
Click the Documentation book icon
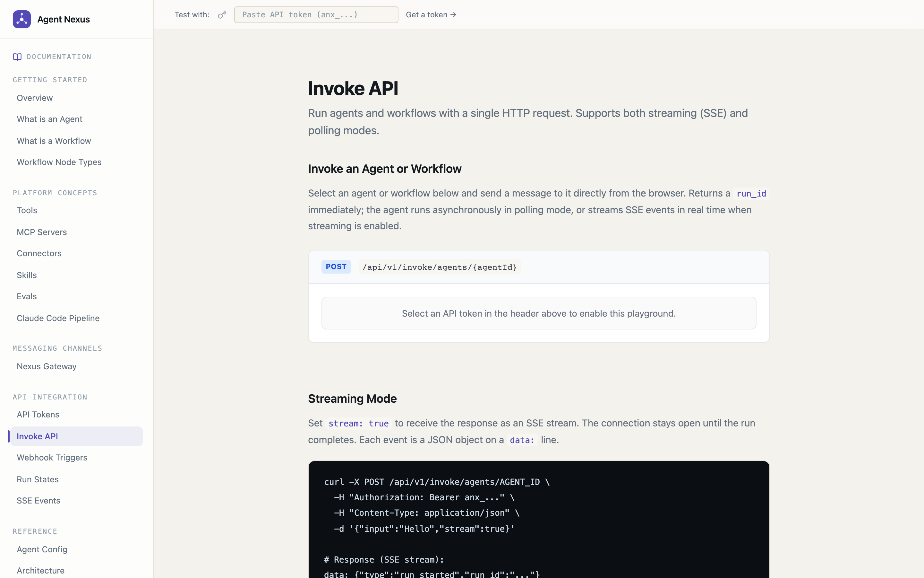[x=17, y=57]
